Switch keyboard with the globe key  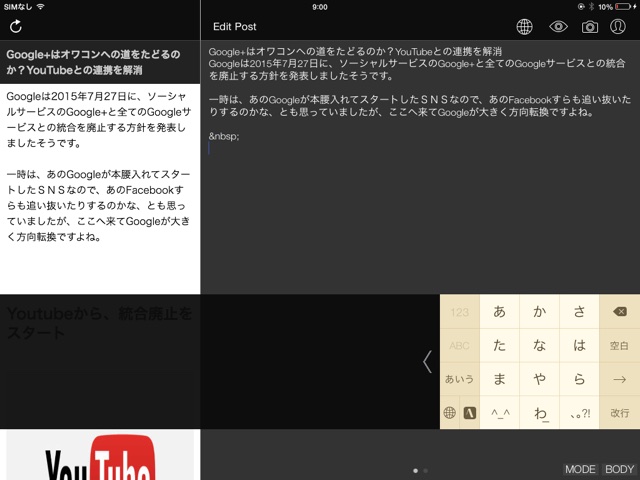pyautogui.click(x=449, y=413)
